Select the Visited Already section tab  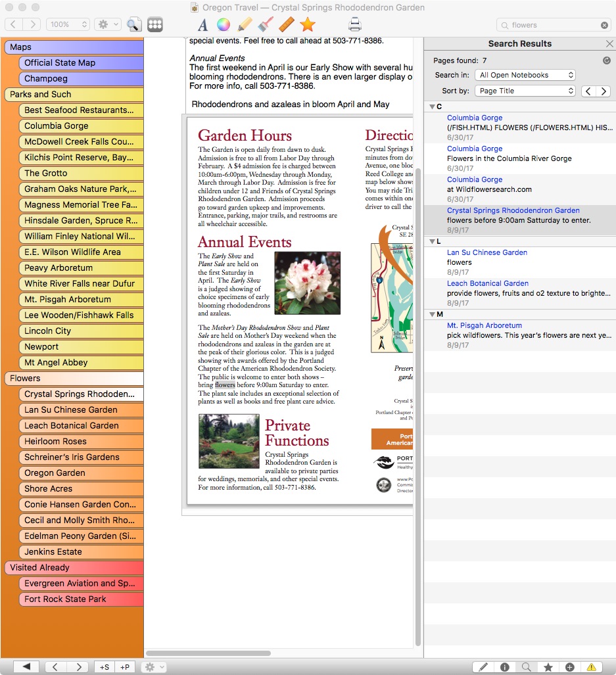point(74,567)
